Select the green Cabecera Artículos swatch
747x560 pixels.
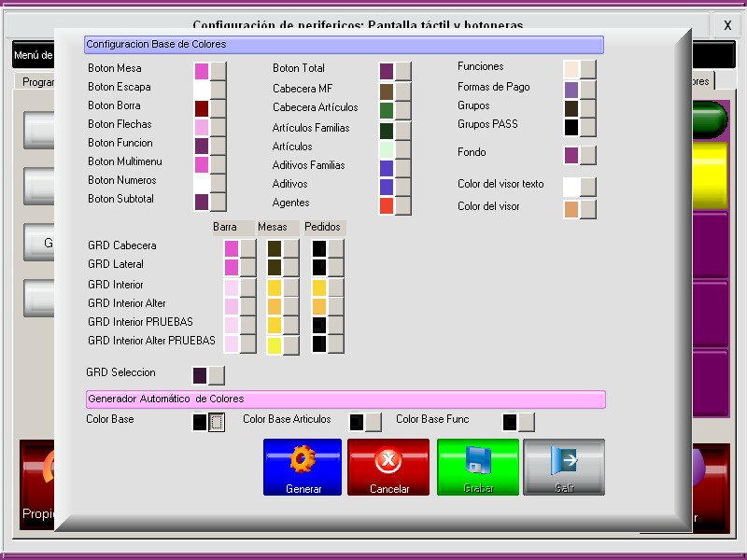click(x=387, y=110)
